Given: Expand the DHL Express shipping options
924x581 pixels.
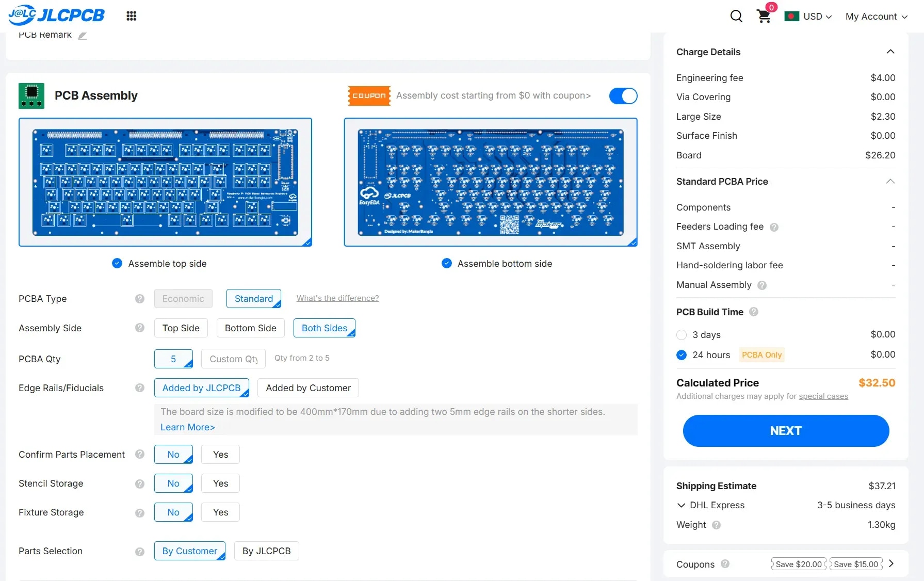Looking at the screenshot, I should [x=682, y=505].
